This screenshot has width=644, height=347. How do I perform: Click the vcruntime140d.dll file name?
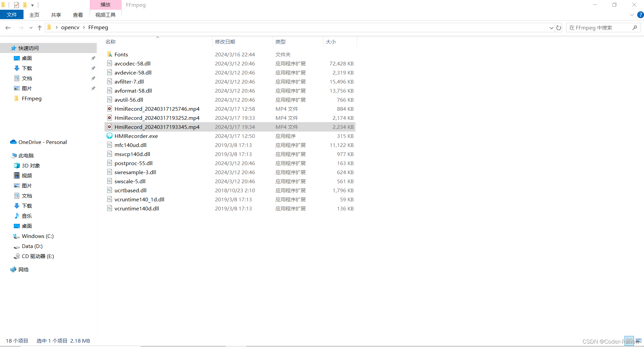click(x=137, y=209)
